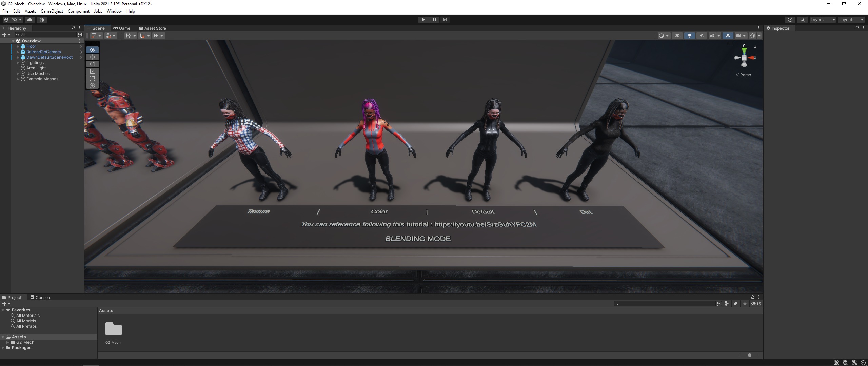Open the Layout dropdown
Screen dimensions: 868x366
tap(851, 20)
